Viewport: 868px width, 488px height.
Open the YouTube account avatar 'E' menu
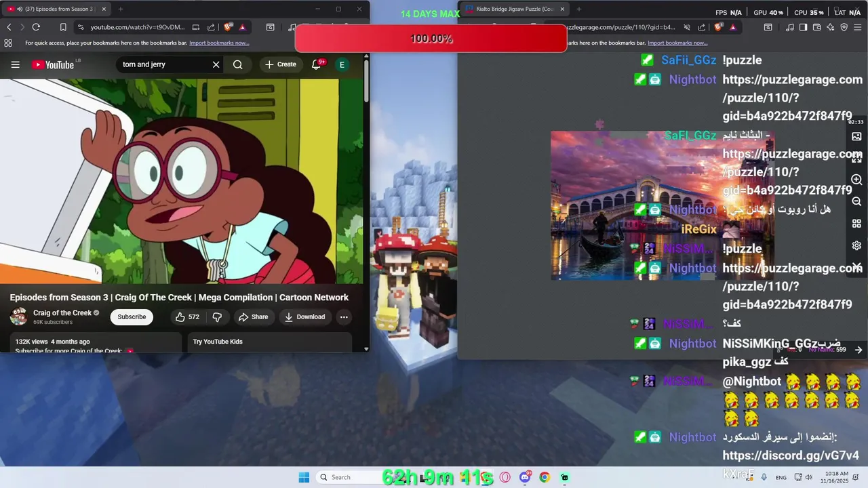click(x=342, y=64)
